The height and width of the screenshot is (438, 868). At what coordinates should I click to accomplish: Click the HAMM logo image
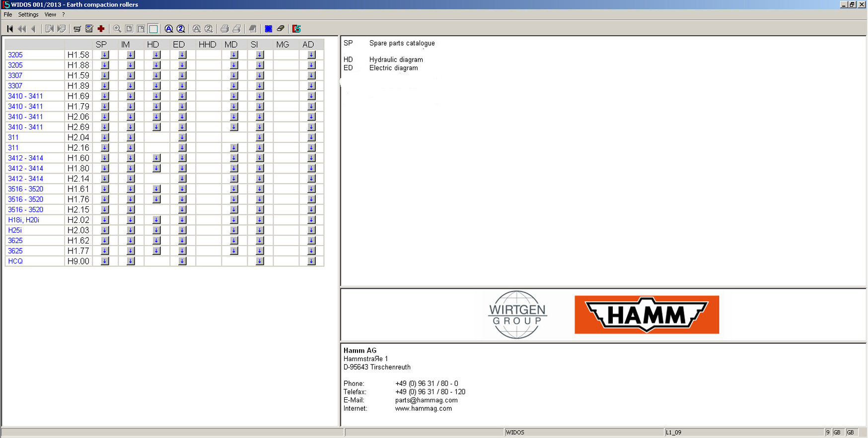point(647,314)
